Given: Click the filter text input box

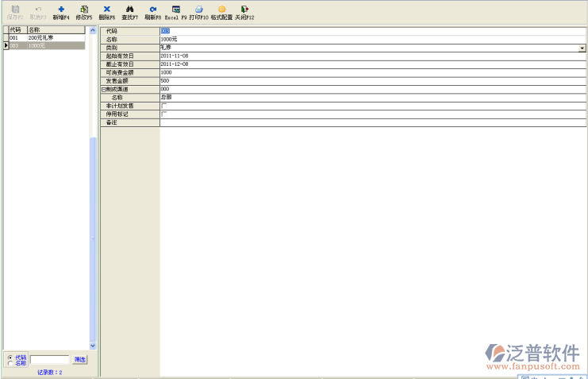Looking at the screenshot, I should coord(49,360).
